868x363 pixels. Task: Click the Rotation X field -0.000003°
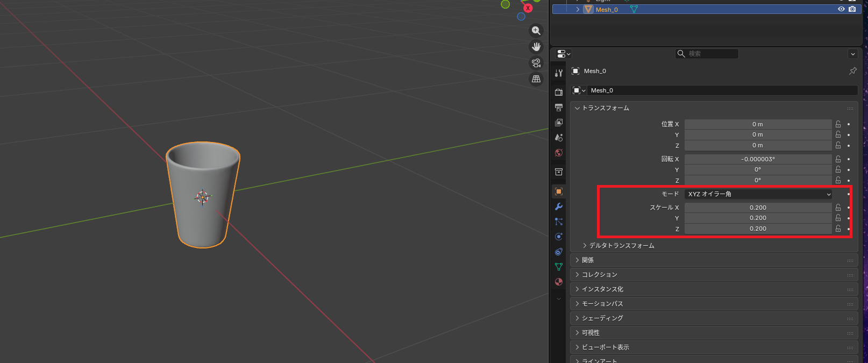[x=758, y=159]
